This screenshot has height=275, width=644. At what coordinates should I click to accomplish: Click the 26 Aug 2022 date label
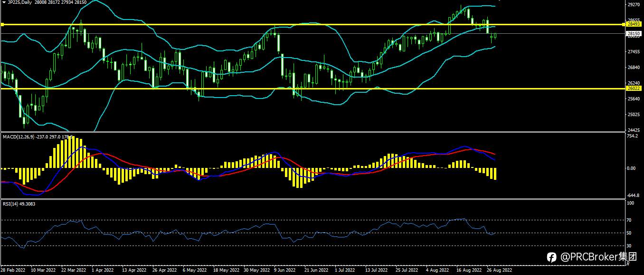pos(500,270)
